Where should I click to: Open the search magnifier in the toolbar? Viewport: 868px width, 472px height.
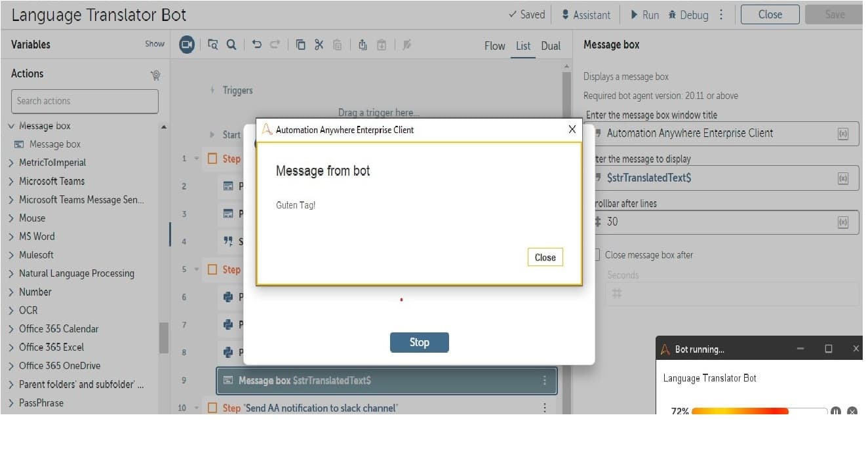point(231,45)
